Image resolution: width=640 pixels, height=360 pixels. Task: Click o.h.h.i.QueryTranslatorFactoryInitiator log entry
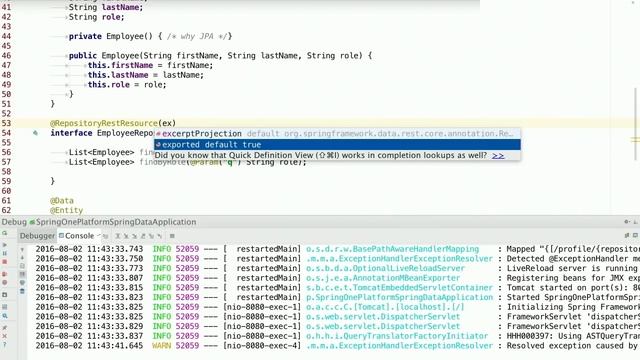pos(397,336)
